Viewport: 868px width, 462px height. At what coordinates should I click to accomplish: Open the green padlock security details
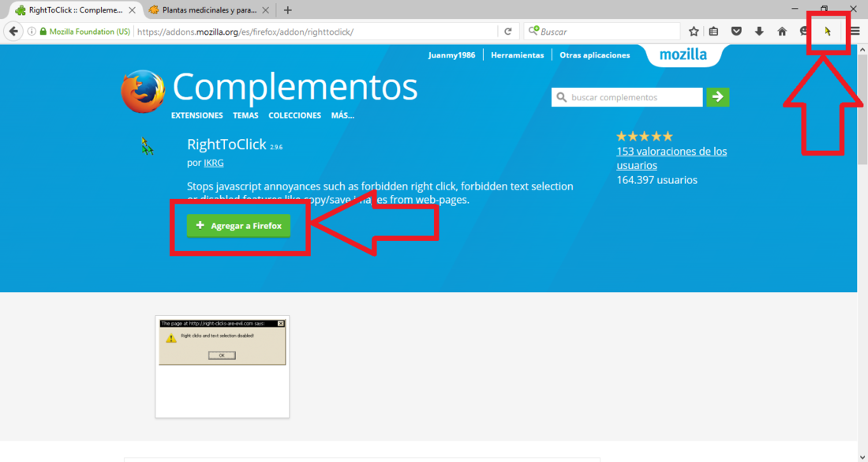pos(43,32)
